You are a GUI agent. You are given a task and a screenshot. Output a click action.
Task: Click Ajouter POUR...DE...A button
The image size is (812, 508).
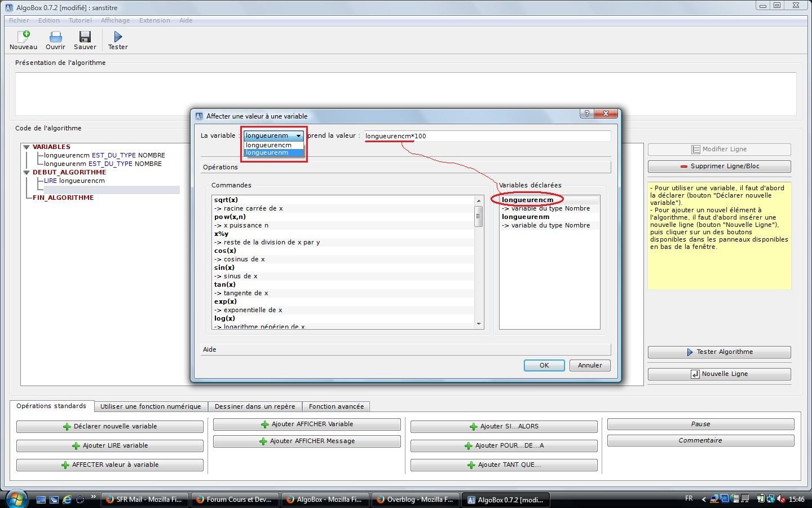coord(504,446)
